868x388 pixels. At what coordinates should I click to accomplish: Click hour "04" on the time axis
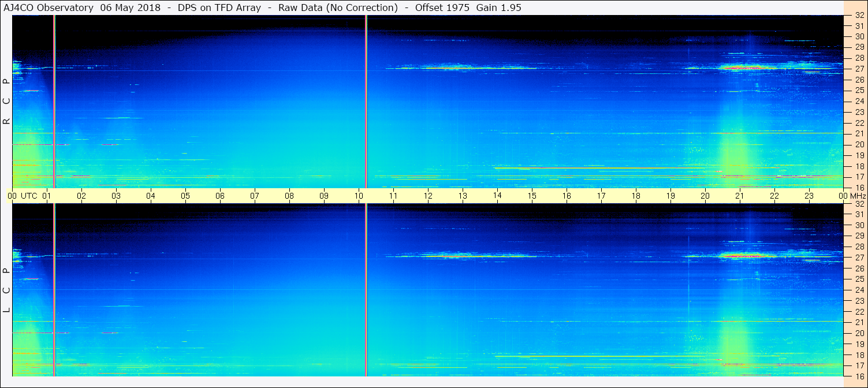(x=151, y=196)
